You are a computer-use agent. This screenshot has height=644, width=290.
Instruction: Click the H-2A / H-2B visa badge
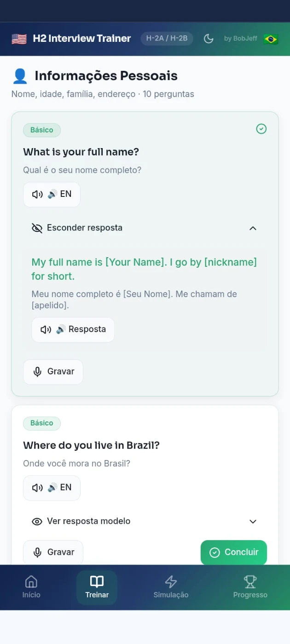tap(167, 38)
